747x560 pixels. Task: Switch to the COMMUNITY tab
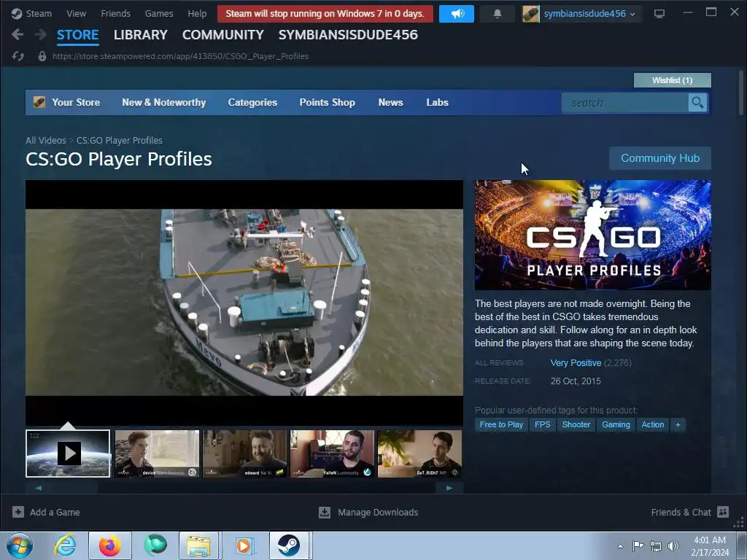tap(223, 35)
